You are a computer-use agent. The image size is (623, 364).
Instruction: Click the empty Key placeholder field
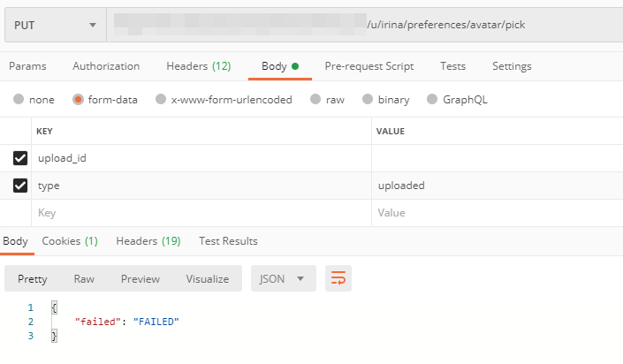point(201,213)
